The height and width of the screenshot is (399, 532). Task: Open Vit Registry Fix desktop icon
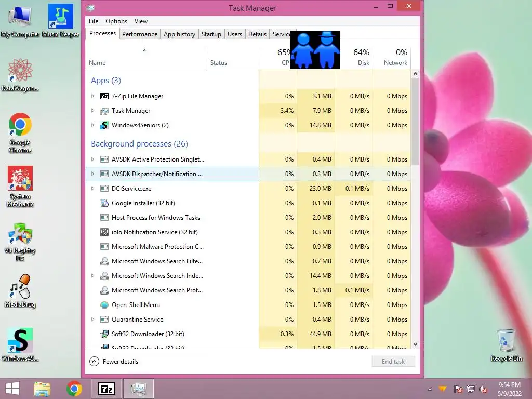(20, 242)
